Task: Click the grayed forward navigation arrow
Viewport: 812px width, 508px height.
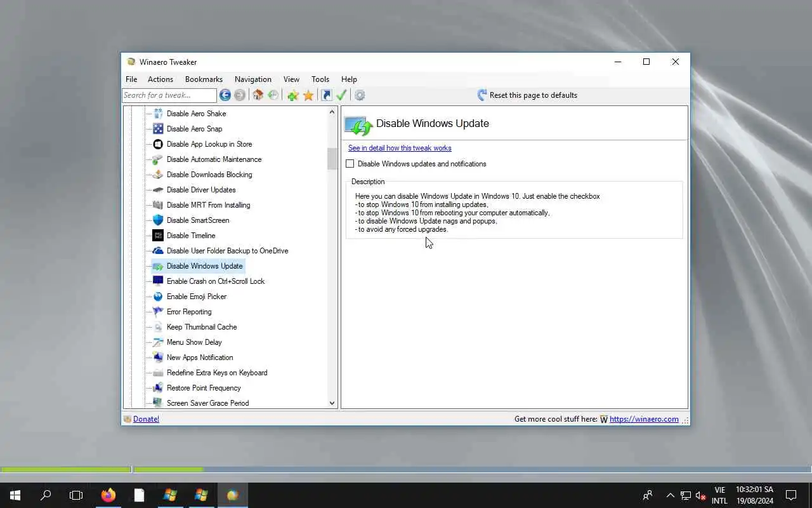Action: 240,95
